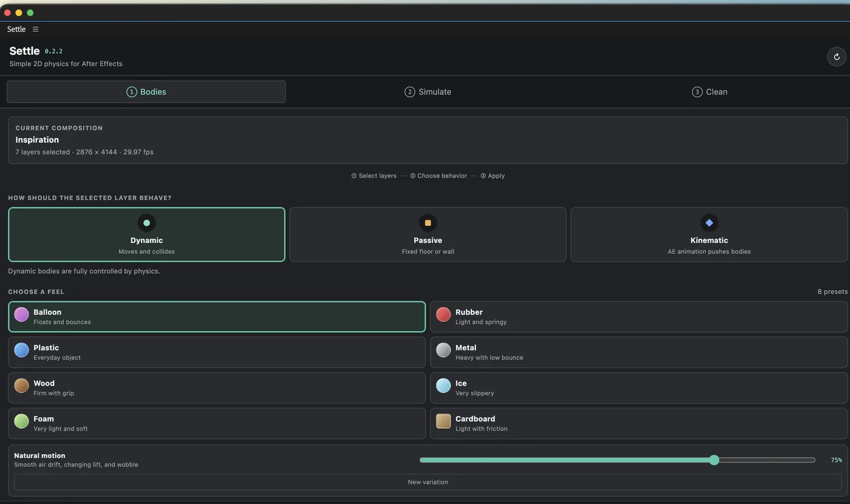
Task: Click the refresh icon button in the header
Action: point(837,56)
